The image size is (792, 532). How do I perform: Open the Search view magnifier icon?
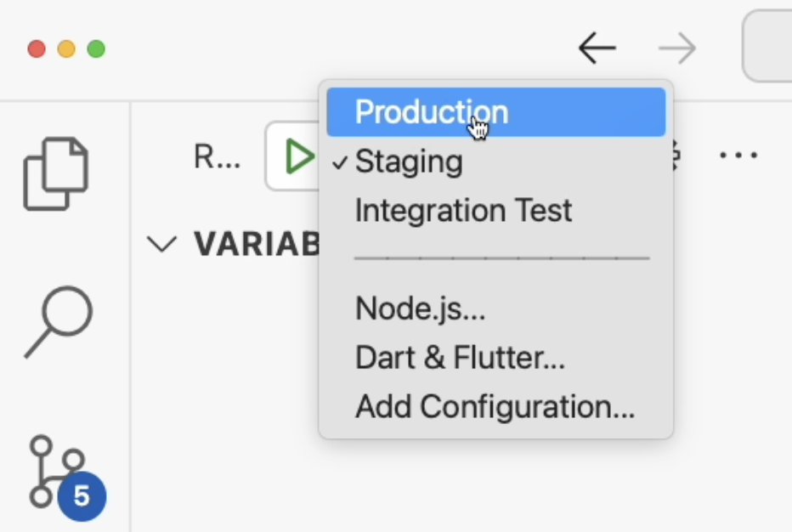click(x=58, y=322)
